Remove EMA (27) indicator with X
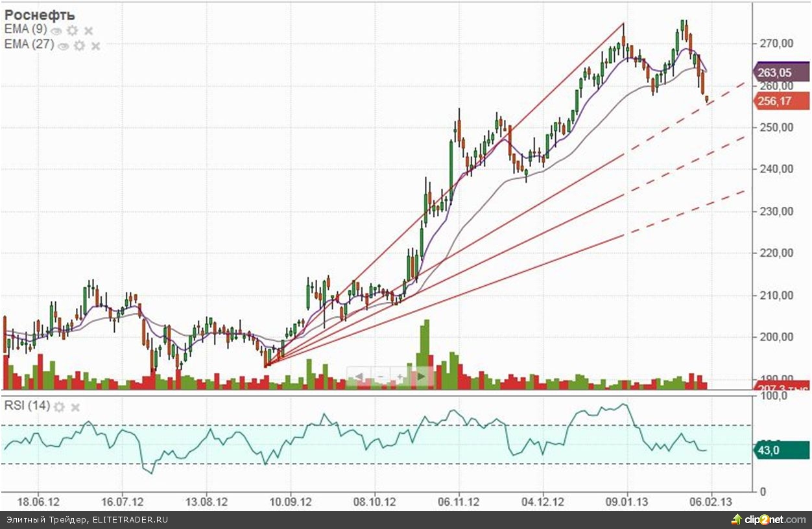This screenshot has width=812, height=529. [95, 45]
